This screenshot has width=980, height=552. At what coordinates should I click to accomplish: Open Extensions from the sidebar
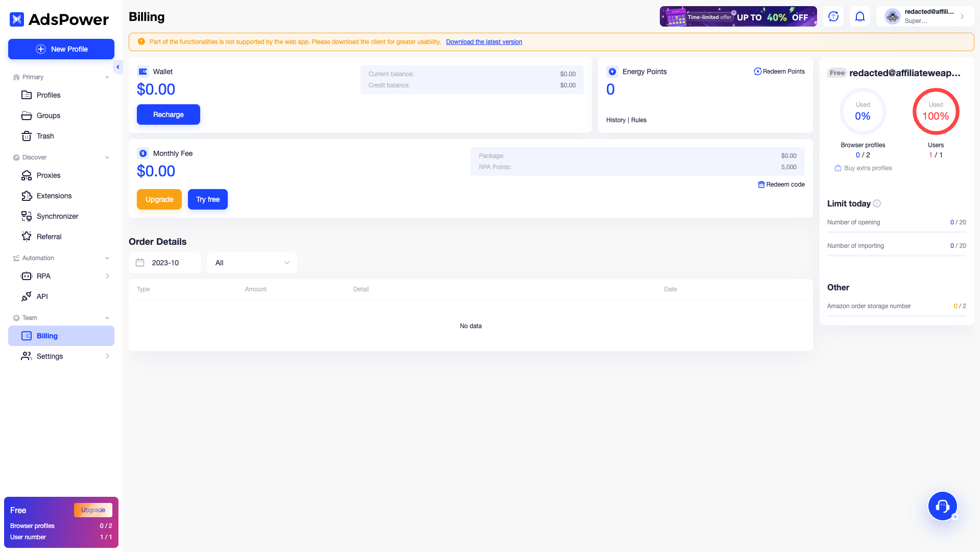point(54,196)
